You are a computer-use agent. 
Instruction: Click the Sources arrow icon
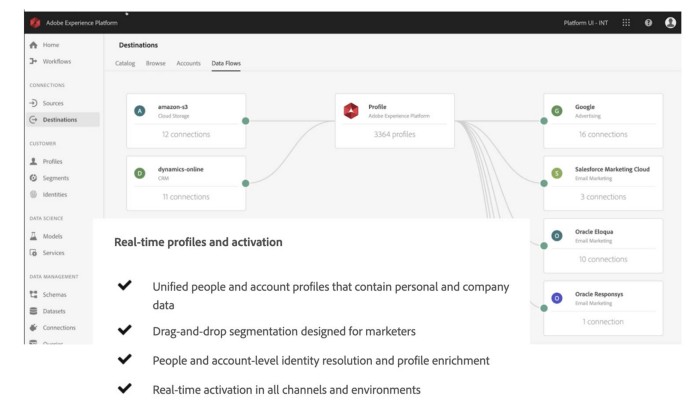point(33,103)
